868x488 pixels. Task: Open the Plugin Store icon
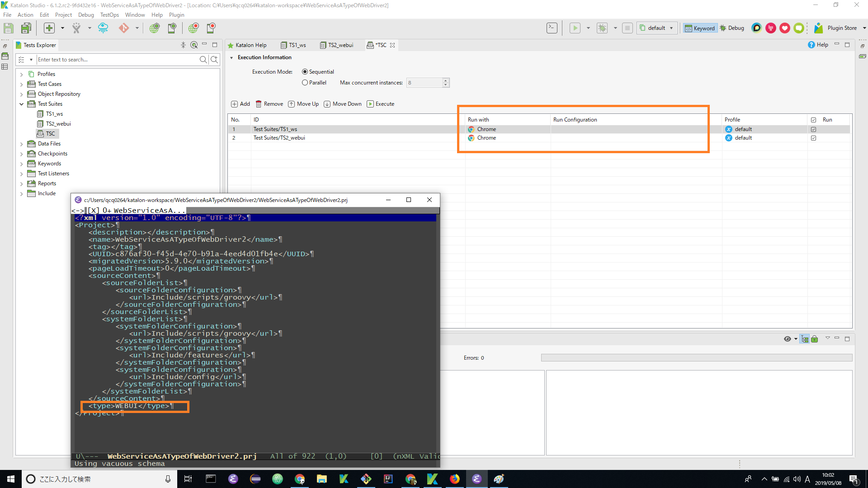(818, 28)
